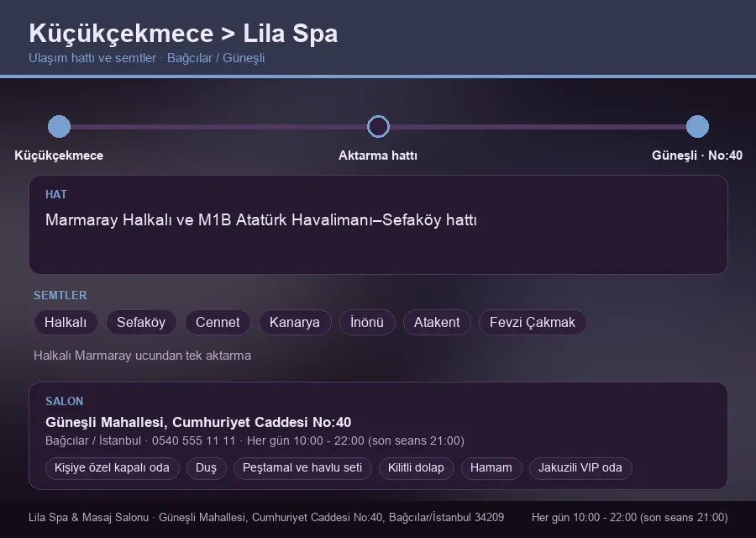Click the SALON section heading
Screen dimensions: 756x538
(64, 402)
